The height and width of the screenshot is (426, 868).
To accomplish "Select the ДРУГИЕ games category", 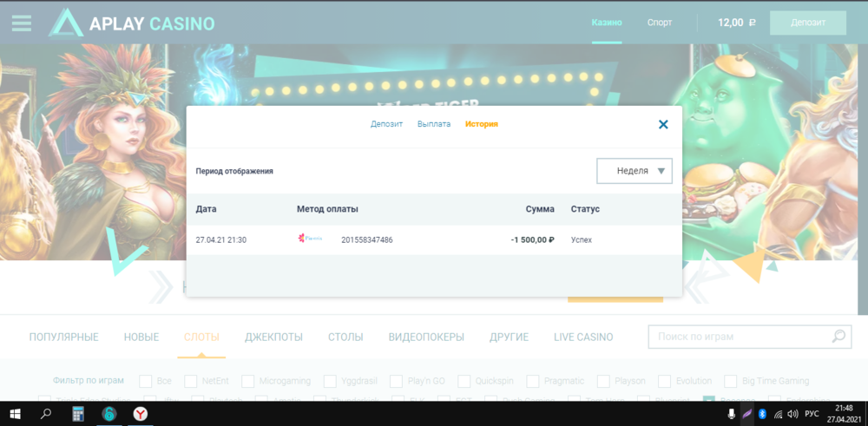I will 509,337.
